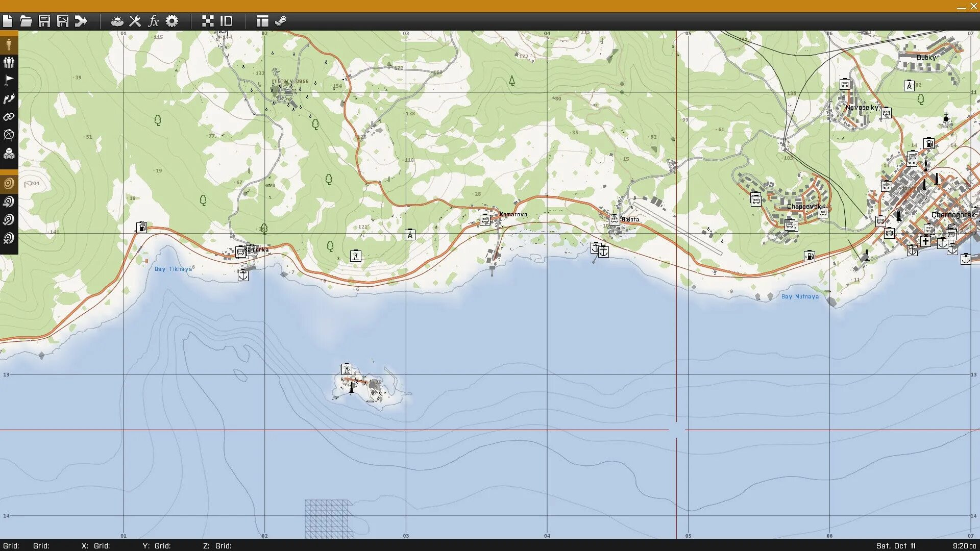Click the Z: Grid coordinate readout
Image resolution: width=980 pixels, height=551 pixels.
[x=217, y=546]
